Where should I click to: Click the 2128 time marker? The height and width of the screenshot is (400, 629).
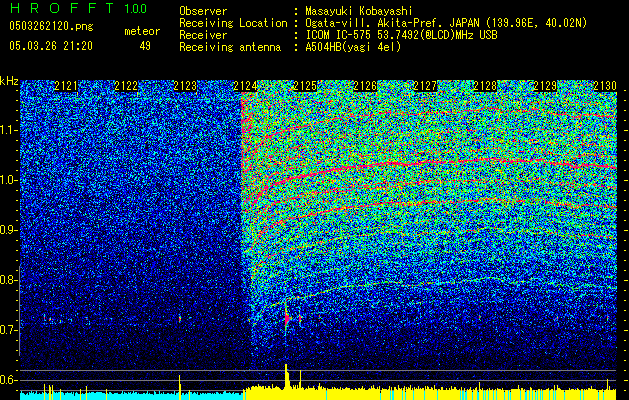(485, 86)
